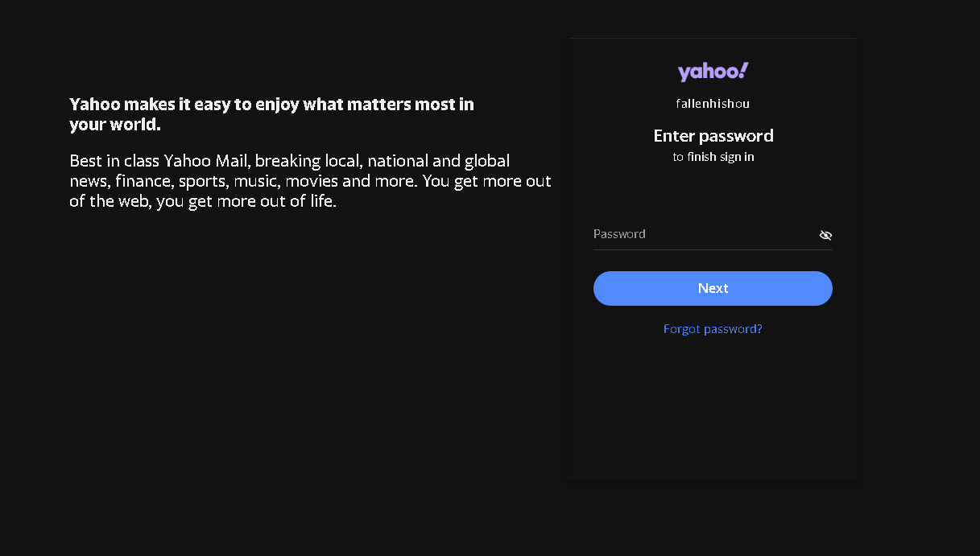Click the word 'Next' on blue button
Screen dimensions: 980x556
pos(713,288)
